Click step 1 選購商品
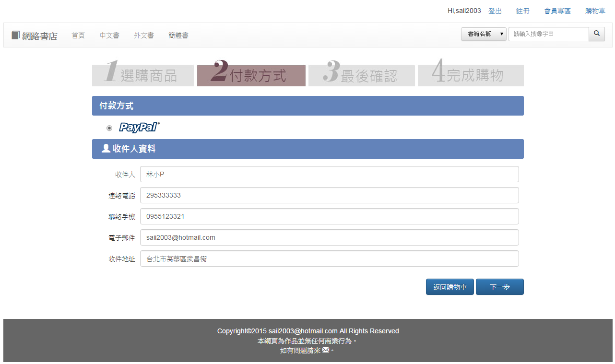This screenshot has height=364, width=615. [x=143, y=72]
